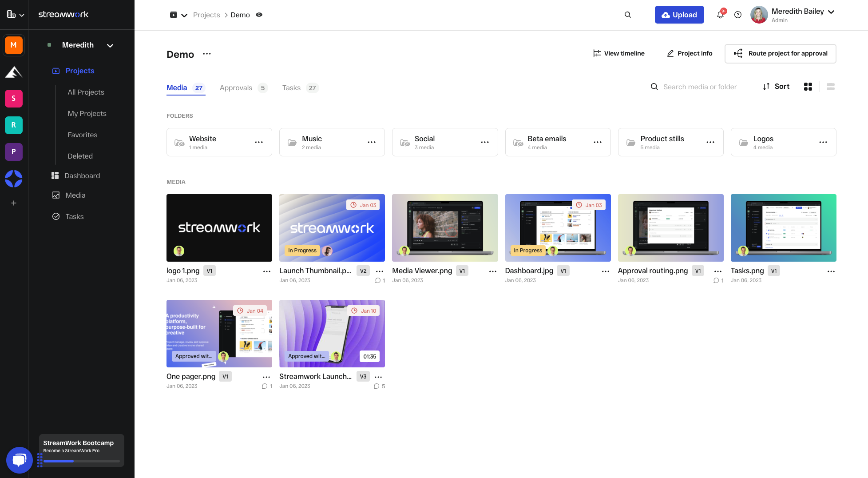Open My Projects in sidebar
Screen dimensions: 868x478
pos(87,113)
